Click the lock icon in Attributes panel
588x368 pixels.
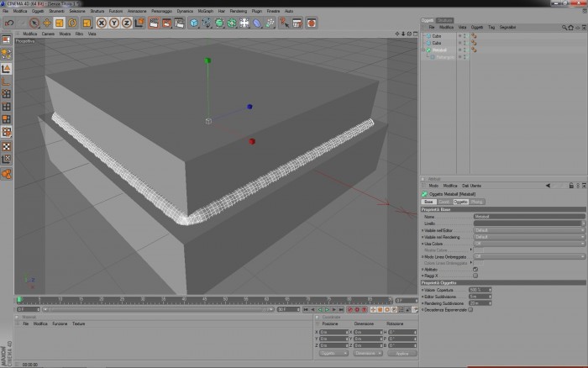571,186
